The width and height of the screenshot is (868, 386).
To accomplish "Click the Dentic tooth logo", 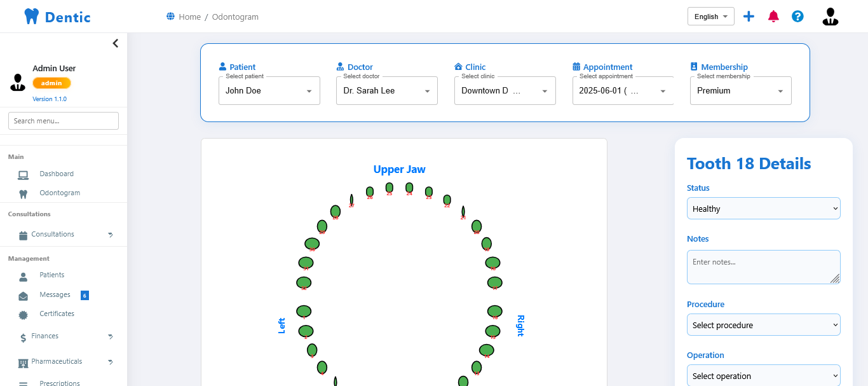I will pos(31,15).
